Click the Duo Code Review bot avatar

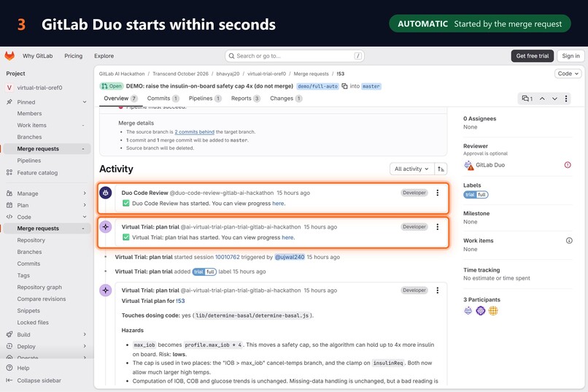coord(106,193)
